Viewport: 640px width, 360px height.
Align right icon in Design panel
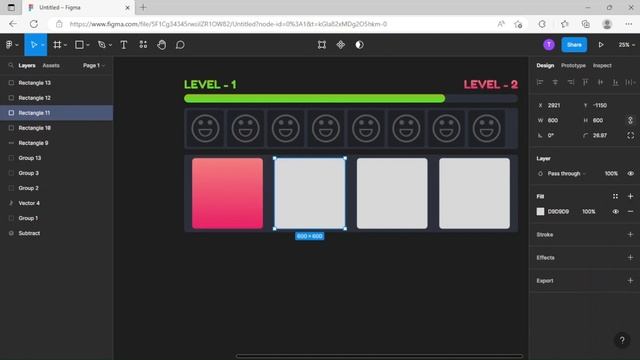[x=570, y=82]
